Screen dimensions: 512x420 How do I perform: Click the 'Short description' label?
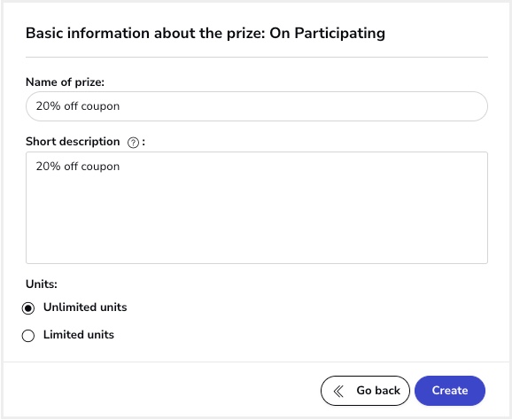(73, 142)
